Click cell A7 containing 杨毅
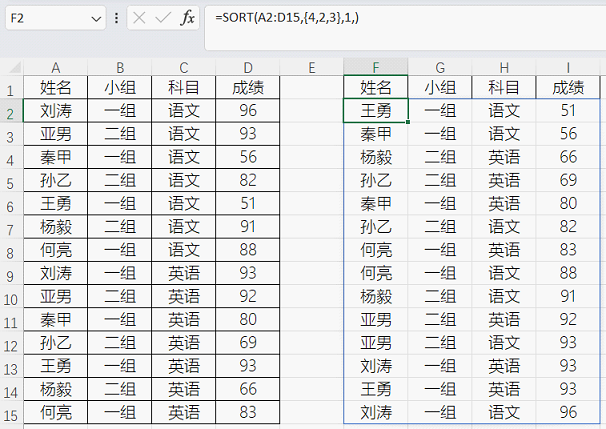Screen dimensions: 606x429 56,226
